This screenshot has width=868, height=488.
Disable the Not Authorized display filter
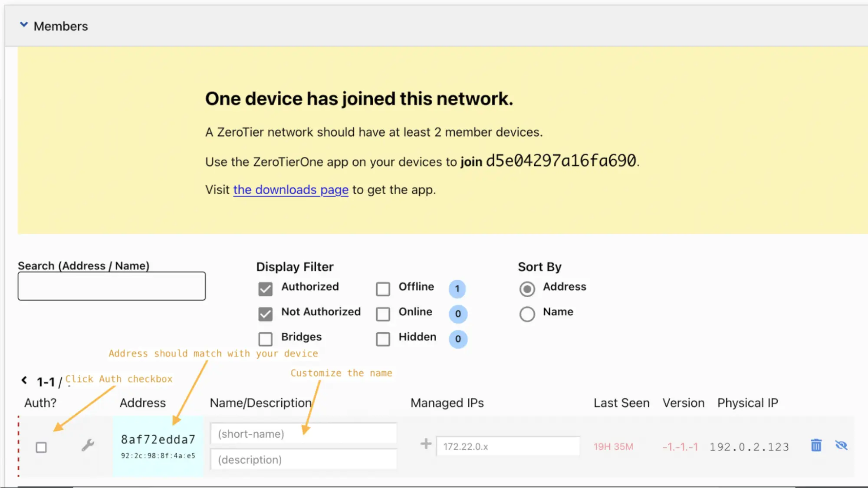pyautogui.click(x=265, y=314)
